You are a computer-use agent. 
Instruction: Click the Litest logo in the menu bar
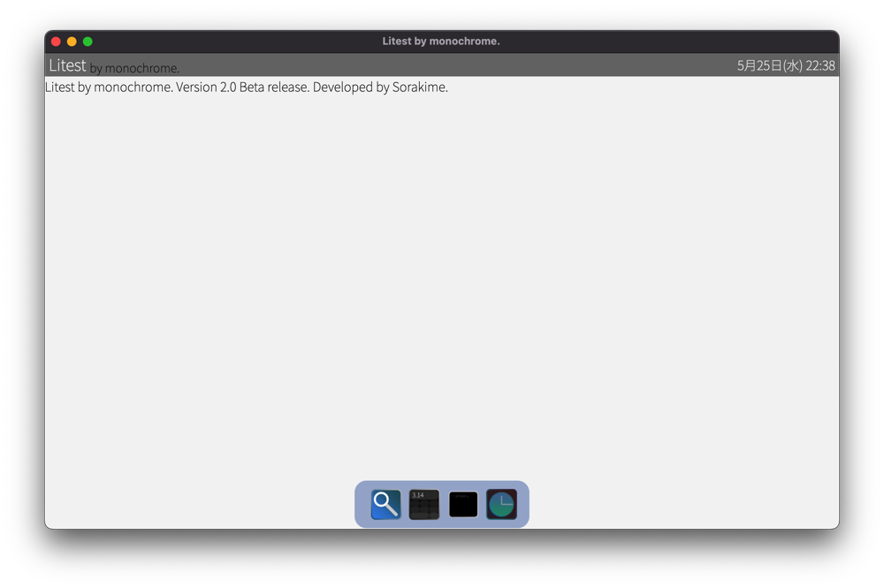point(67,65)
